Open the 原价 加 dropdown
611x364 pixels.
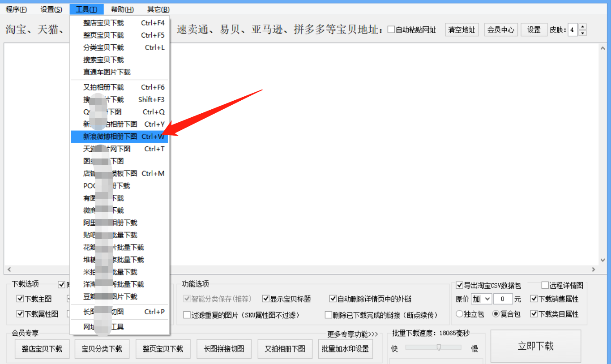(481, 299)
